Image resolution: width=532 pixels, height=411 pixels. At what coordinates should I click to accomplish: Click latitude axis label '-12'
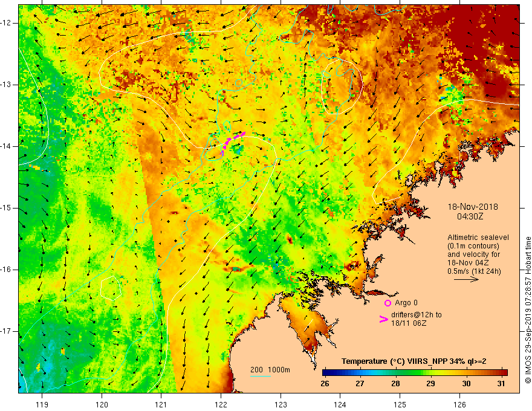(6, 23)
